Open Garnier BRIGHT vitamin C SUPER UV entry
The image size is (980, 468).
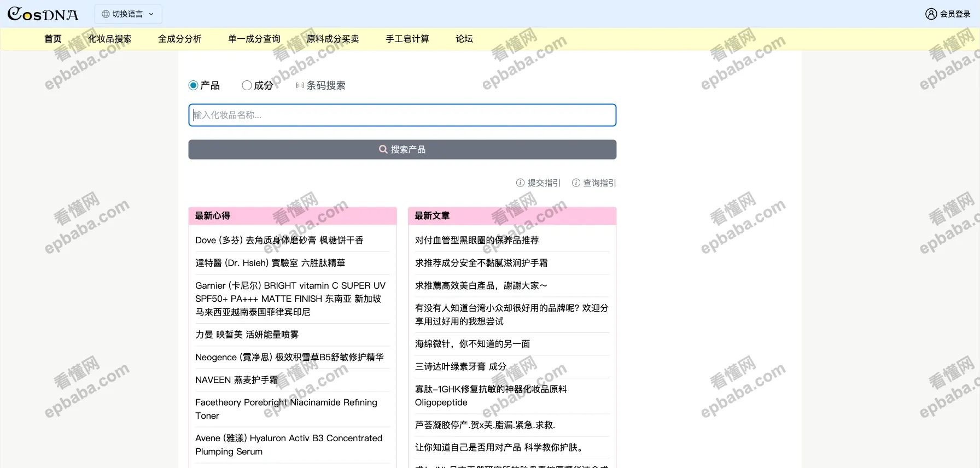tap(291, 299)
